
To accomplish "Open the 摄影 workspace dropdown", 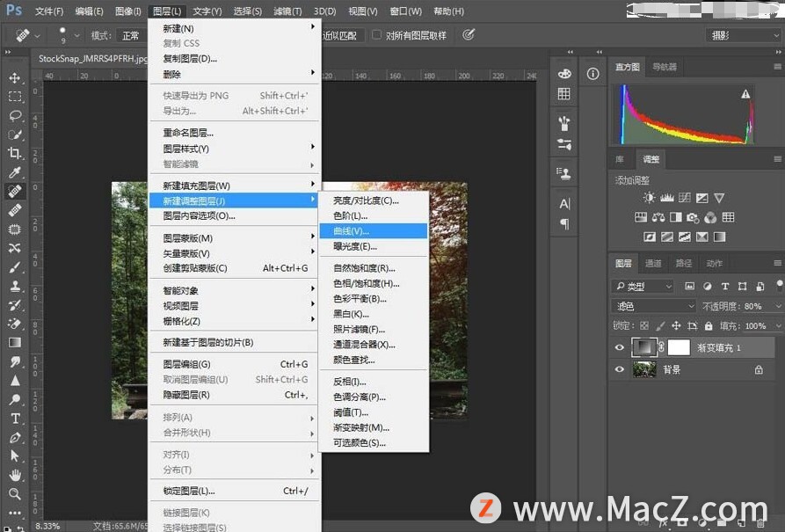I will pyautogui.click(x=743, y=35).
